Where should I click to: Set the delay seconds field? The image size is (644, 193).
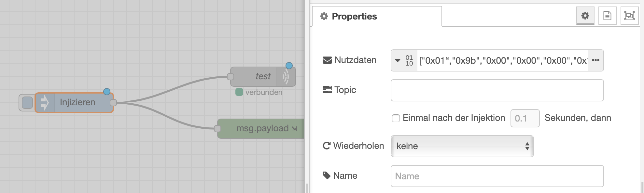point(525,118)
